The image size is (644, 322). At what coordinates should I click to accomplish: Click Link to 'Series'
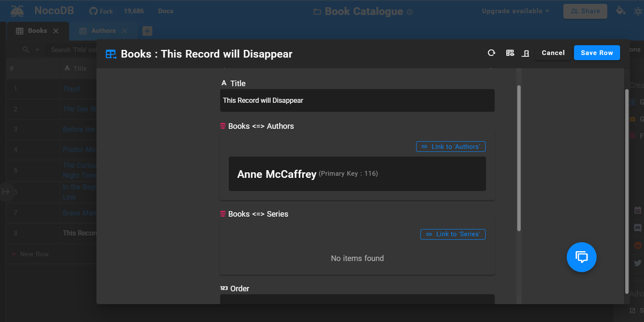coord(453,234)
